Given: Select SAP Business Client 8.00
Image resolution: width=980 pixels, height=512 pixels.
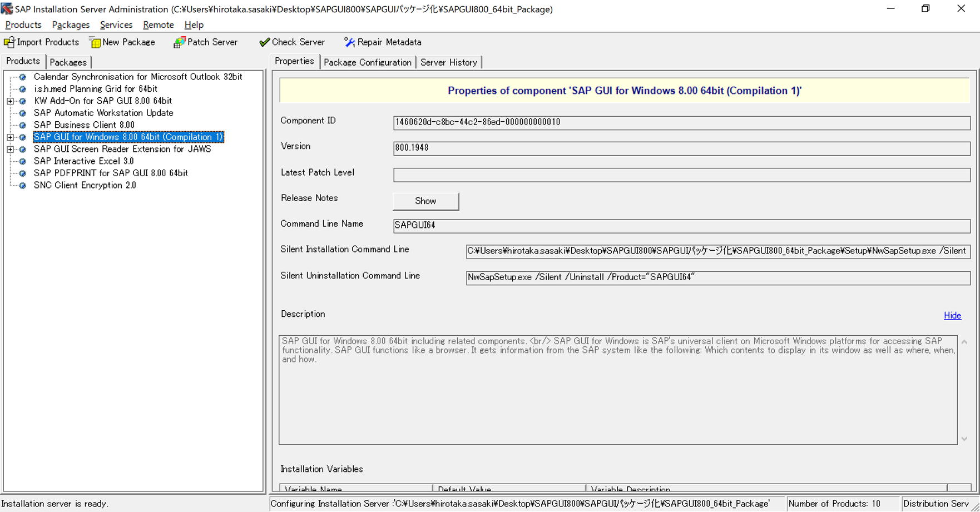Looking at the screenshot, I should coord(84,126).
